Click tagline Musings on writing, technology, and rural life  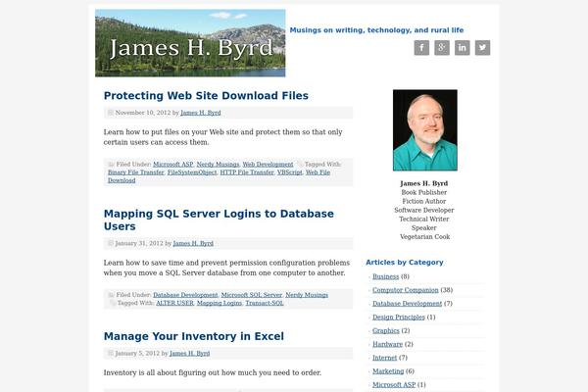click(376, 30)
